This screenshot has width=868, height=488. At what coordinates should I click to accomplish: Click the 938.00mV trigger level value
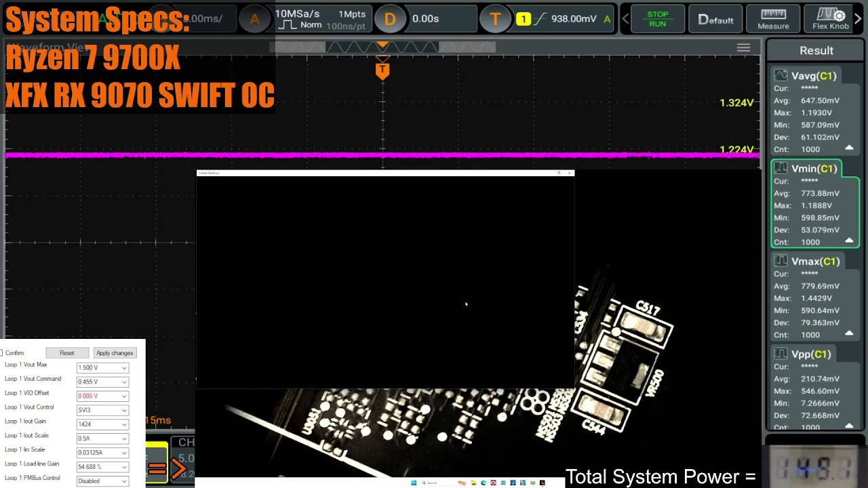tap(574, 19)
